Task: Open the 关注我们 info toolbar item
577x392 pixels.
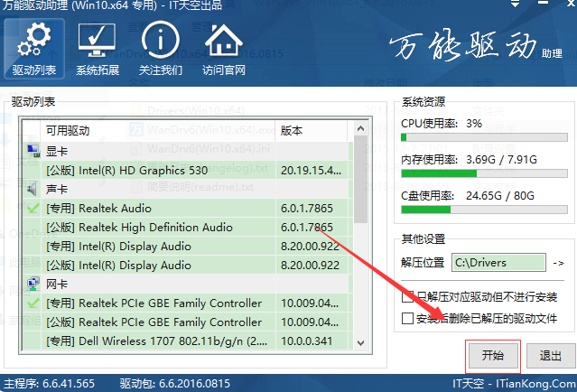Action: coord(161,49)
